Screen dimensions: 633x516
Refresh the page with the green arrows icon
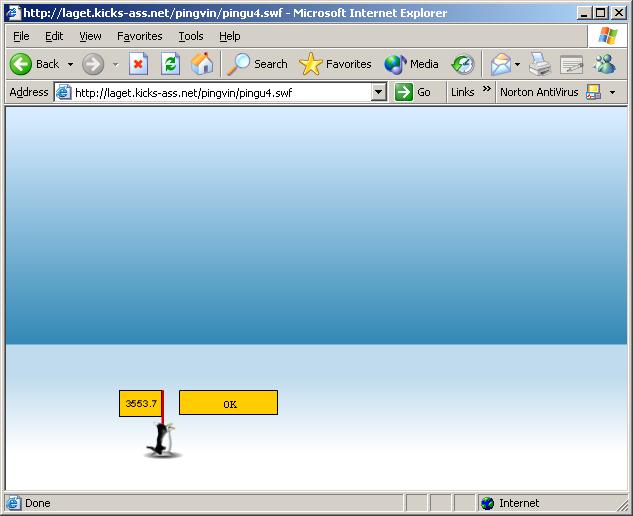(x=170, y=64)
